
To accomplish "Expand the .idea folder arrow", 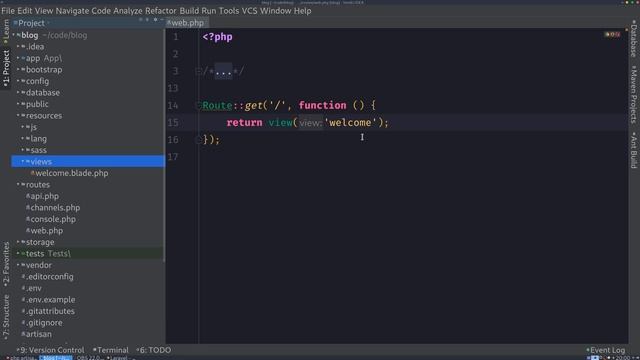I will point(18,47).
